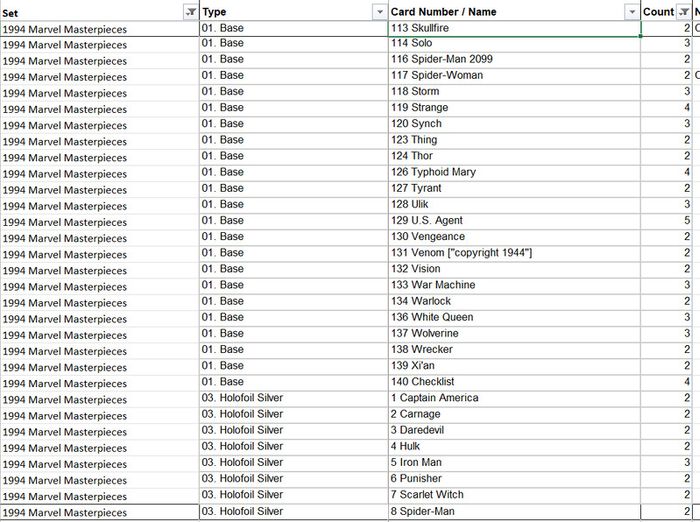Click the Type cell in the 140 Checklist row

tap(294, 381)
